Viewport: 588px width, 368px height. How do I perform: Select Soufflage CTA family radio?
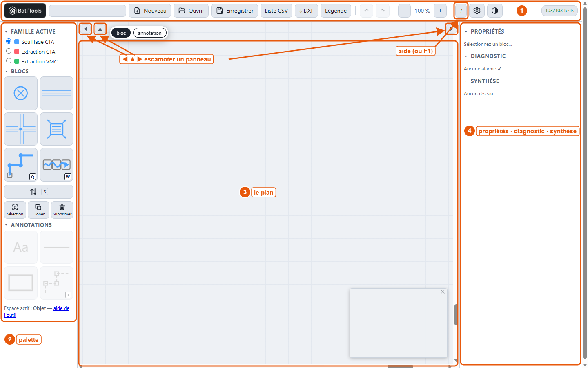[9, 41]
